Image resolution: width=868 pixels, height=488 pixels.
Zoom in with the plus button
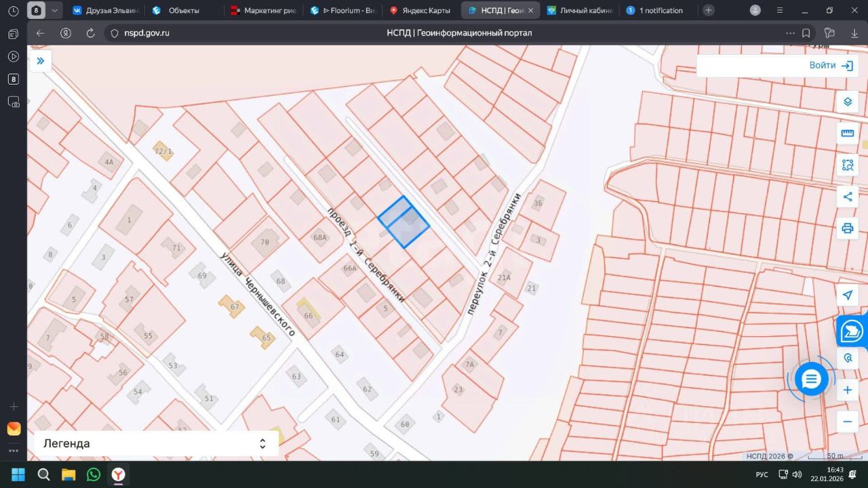pyautogui.click(x=847, y=390)
